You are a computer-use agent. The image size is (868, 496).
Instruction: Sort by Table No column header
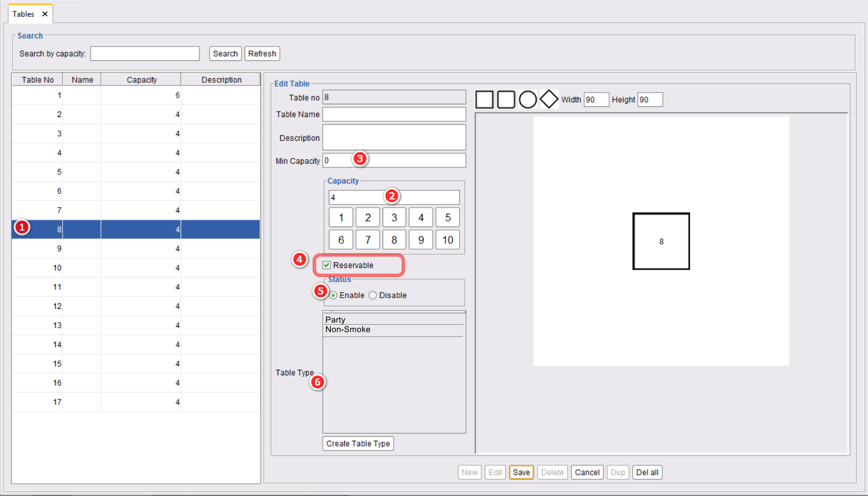[x=37, y=79]
